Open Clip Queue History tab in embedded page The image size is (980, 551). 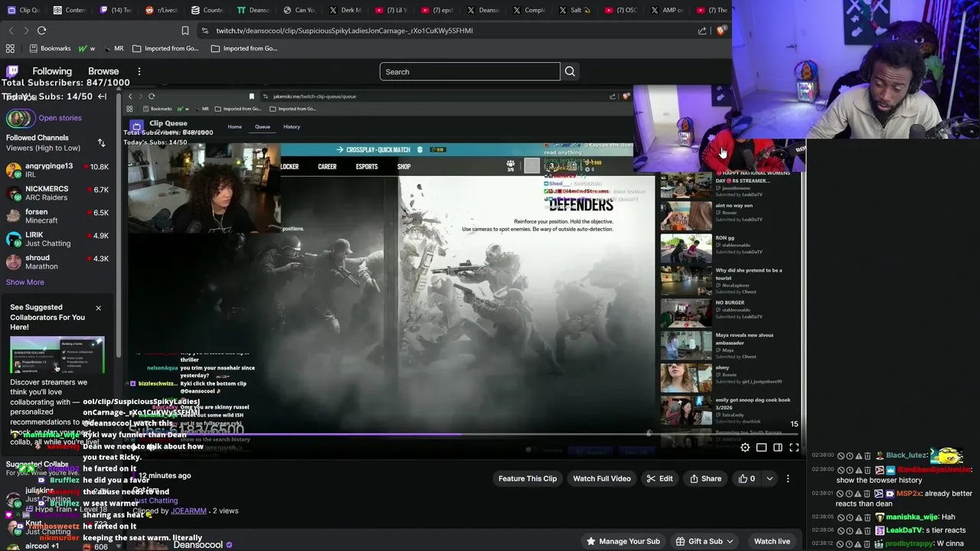[291, 127]
